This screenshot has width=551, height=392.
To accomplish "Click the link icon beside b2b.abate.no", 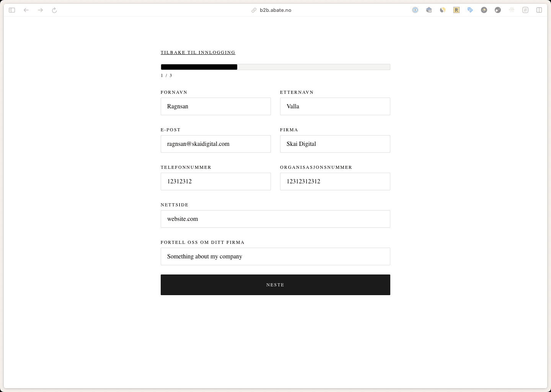I will [x=254, y=10].
